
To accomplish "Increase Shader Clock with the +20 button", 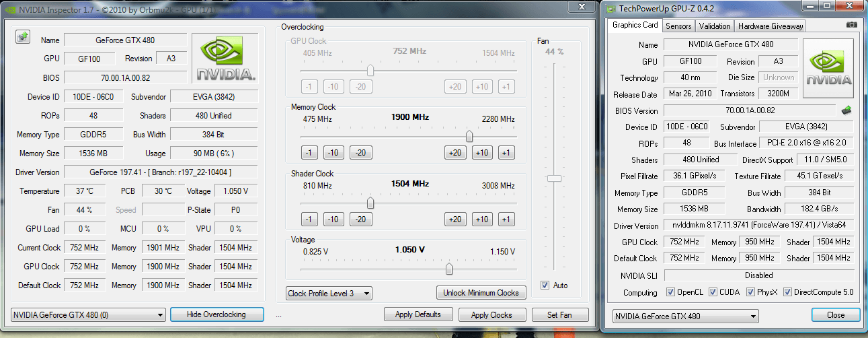I will pyautogui.click(x=455, y=219).
